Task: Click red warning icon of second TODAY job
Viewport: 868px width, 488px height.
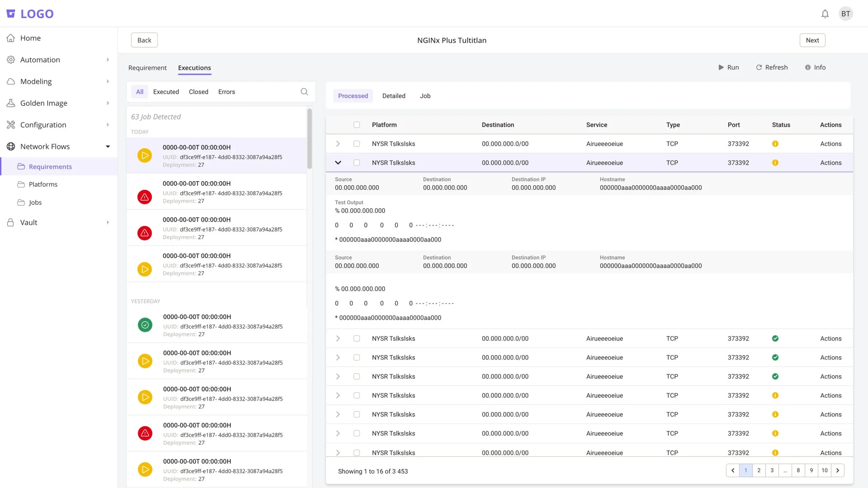Action: [x=145, y=197]
